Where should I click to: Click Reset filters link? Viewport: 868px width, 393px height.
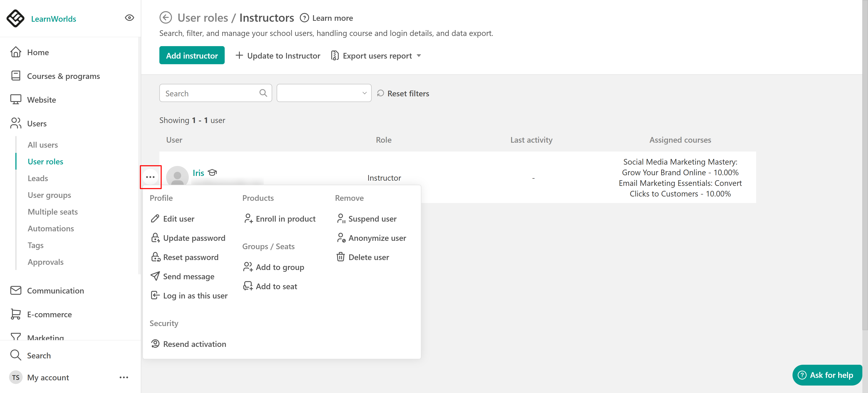[x=408, y=93]
